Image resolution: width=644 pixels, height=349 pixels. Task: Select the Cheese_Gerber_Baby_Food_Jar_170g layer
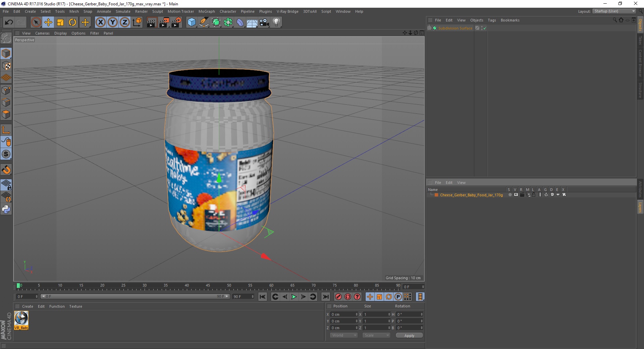pyautogui.click(x=471, y=195)
